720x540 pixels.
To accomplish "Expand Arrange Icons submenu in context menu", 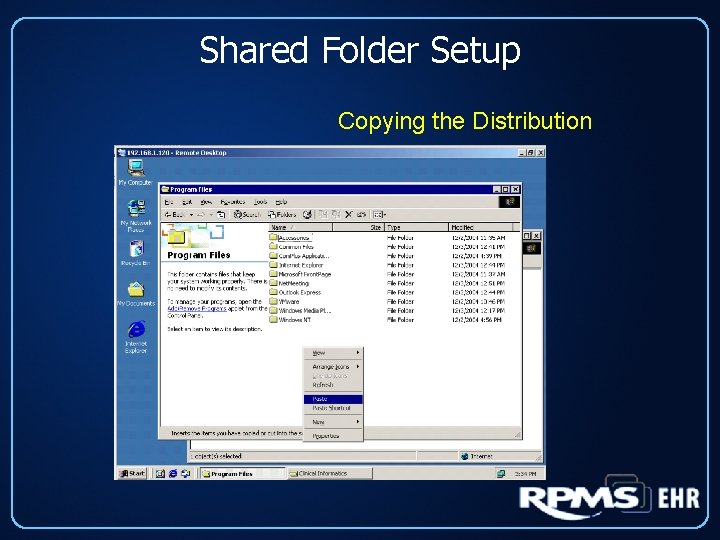I will pyautogui.click(x=333, y=367).
